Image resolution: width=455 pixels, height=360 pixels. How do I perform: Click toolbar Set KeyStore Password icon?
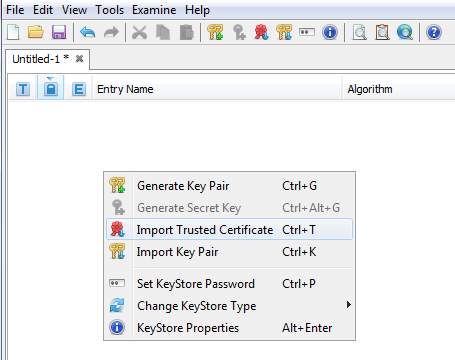coord(307,32)
